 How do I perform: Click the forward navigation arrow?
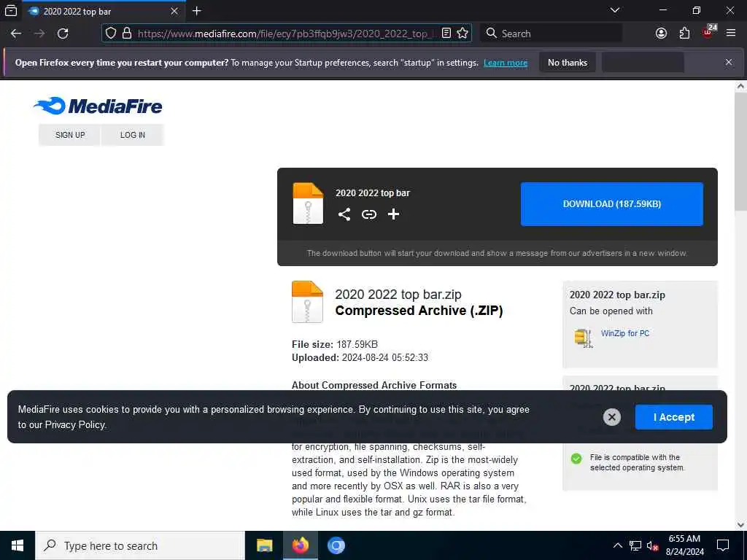pyautogui.click(x=39, y=34)
